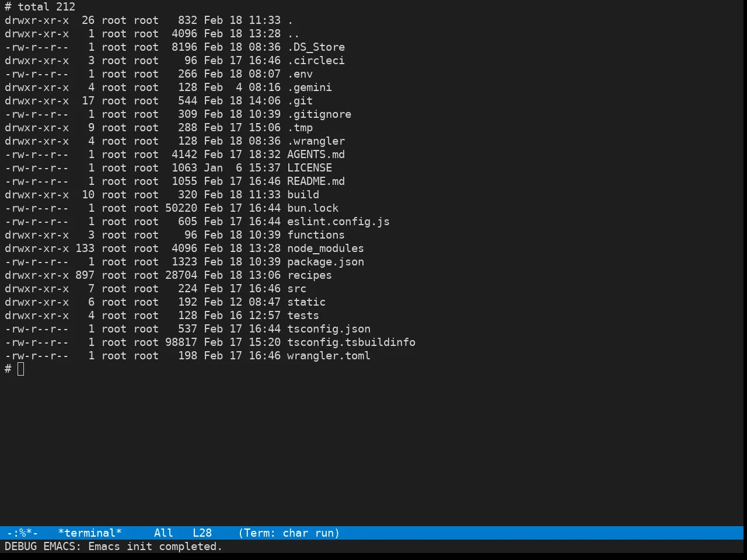The image size is (747, 560).
Task: Click the permissions on the wrangler.toml row
Action: pos(37,356)
